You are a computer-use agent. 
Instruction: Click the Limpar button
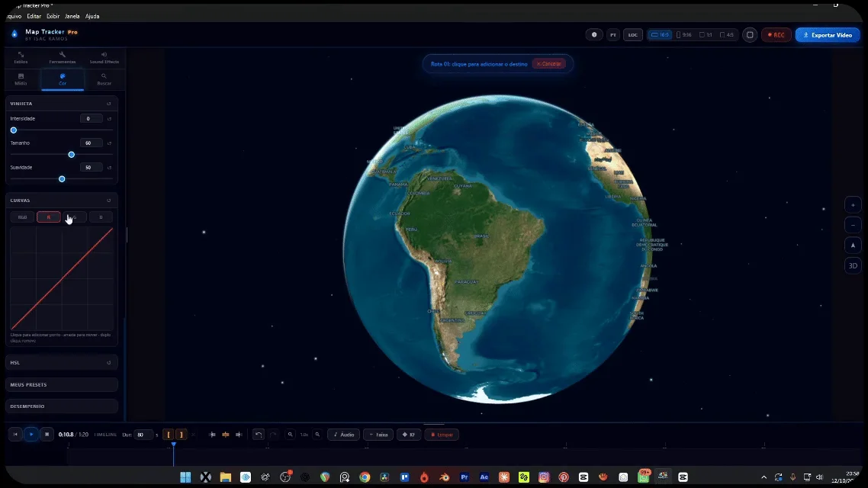pos(442,435)
